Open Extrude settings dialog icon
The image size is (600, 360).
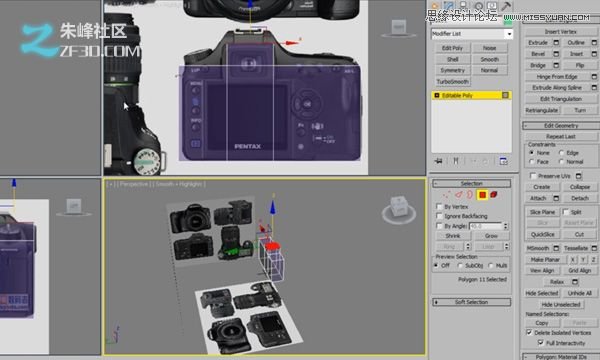[x=556, y=42]
